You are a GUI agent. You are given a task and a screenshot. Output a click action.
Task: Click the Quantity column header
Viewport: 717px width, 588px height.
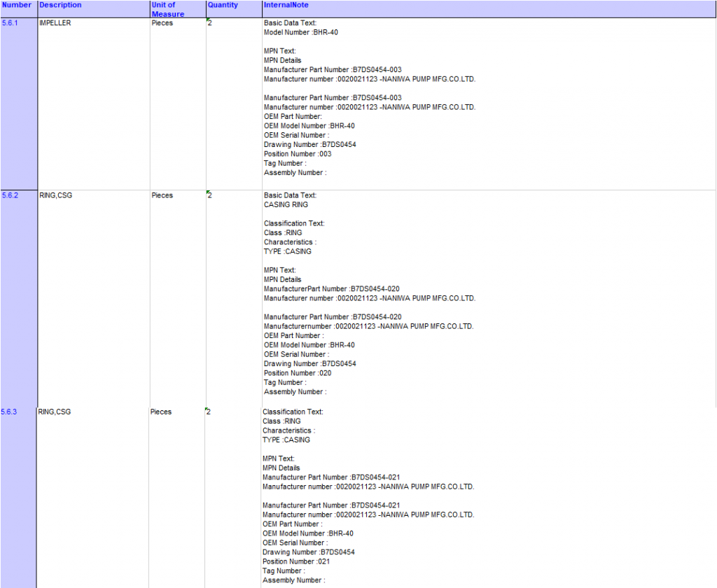tap(223, 5)
